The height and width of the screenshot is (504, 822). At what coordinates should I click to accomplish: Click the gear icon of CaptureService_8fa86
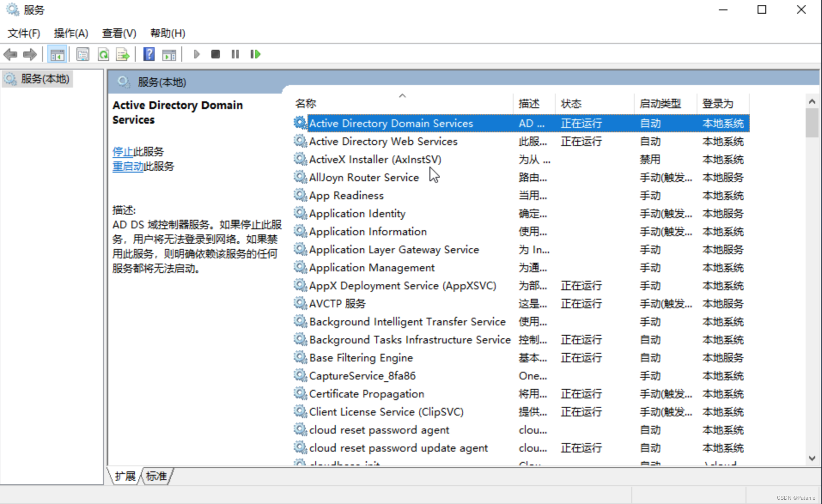(300, 375)
